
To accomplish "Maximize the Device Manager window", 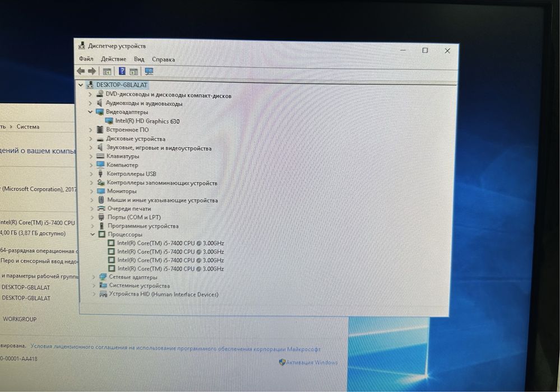I will pyautogui.click(x=425, y=50).
